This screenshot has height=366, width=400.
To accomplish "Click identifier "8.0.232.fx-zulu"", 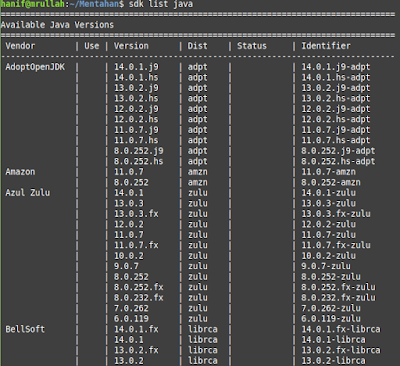I will pos(338,298).
